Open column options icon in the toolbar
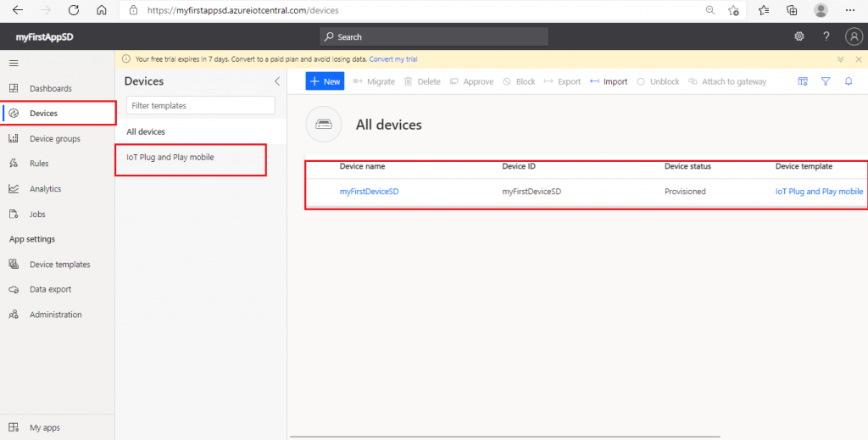The image size is (868, 440). click(x=803, y=81)
